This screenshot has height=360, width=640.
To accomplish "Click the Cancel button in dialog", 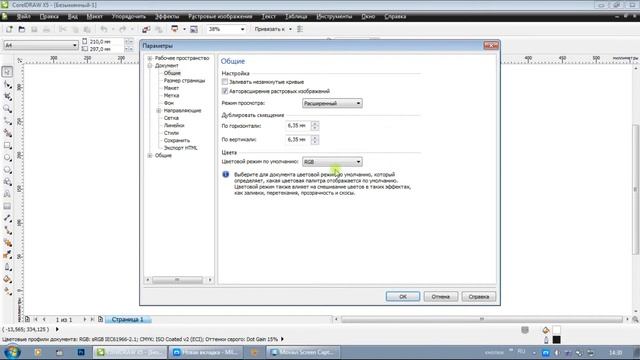I will coord(441,297).
